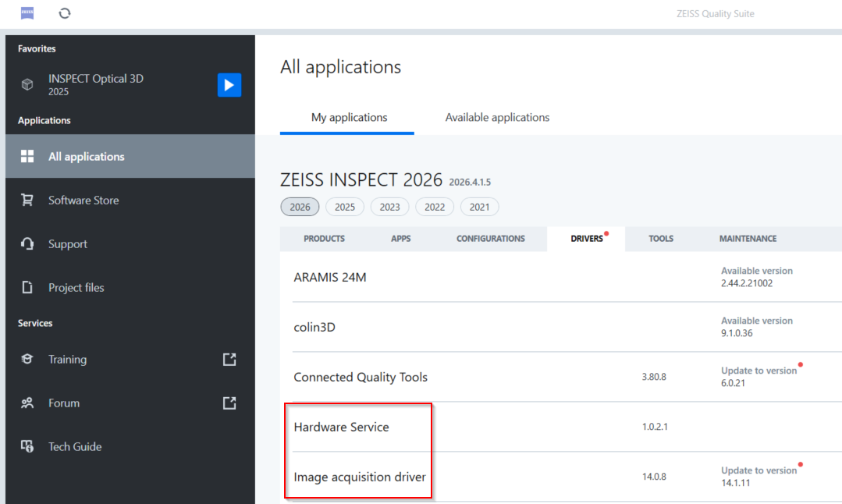Click the ZEISS Quality Suite title text
The height and width of the screenshot is (504, 842).
pos(716,14)
